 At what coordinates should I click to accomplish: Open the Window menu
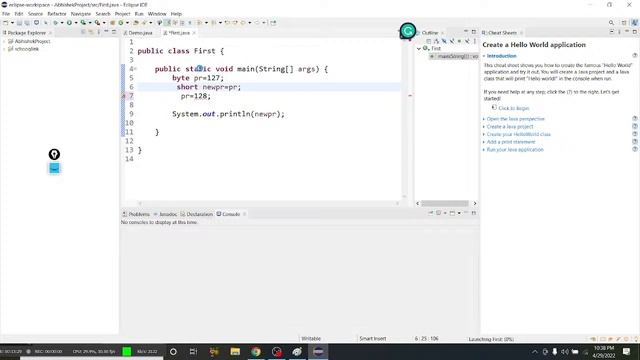(157, 14)
